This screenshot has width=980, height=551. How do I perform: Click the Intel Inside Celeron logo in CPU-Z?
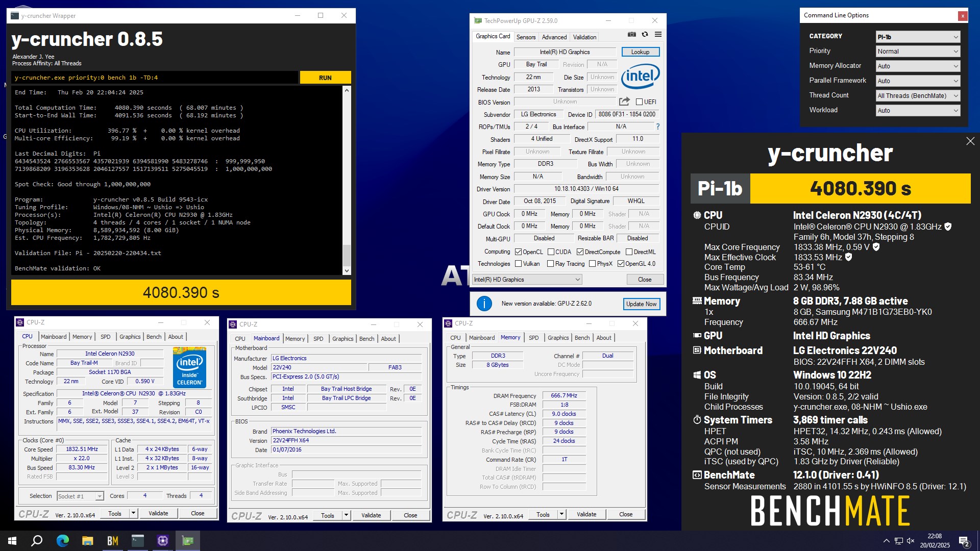click(x=189, y=367)
